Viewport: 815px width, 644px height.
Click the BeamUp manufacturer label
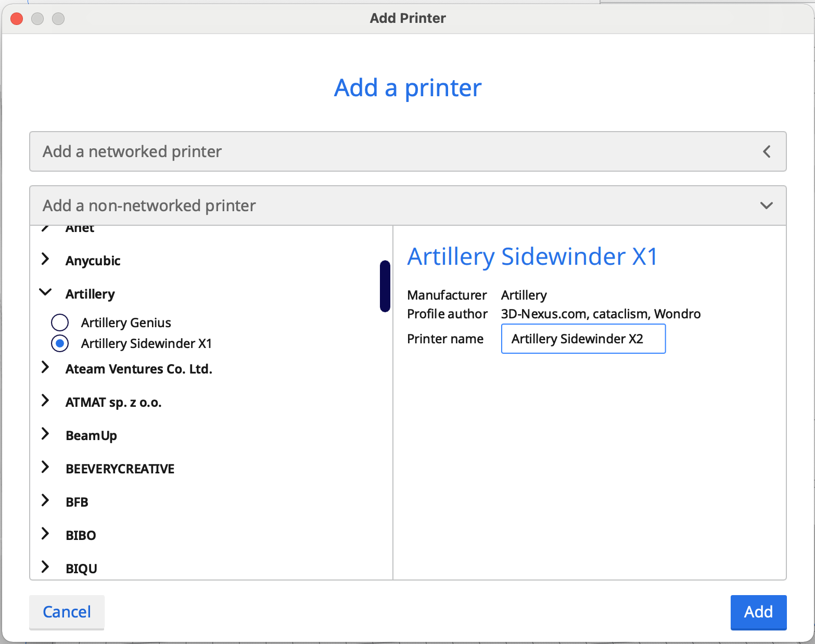91,435
